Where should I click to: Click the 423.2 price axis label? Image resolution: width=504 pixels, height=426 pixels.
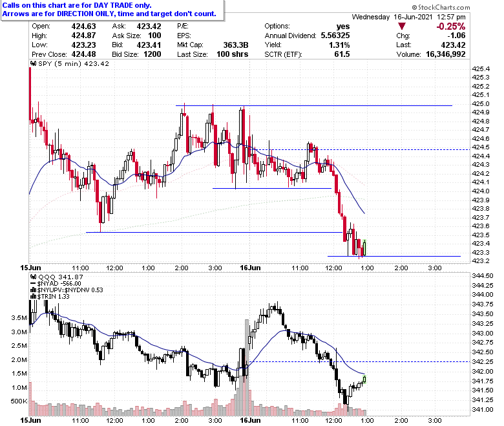[481, 261]
